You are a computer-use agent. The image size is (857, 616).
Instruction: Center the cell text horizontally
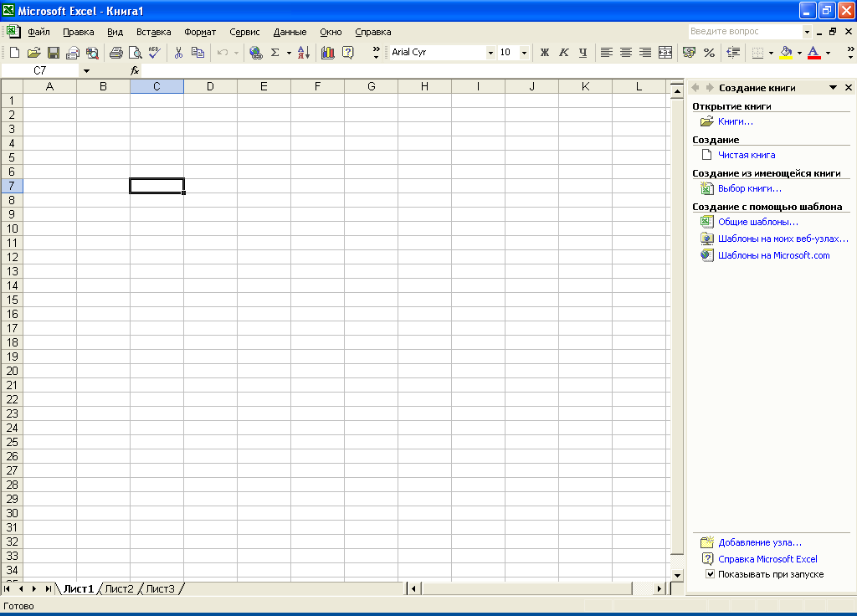point(626,53)
